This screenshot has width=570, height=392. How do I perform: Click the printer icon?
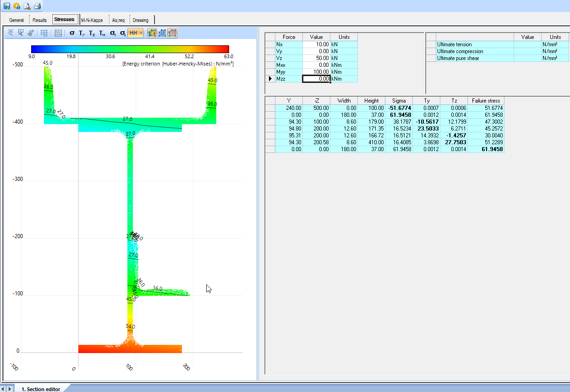coord(38,6)
